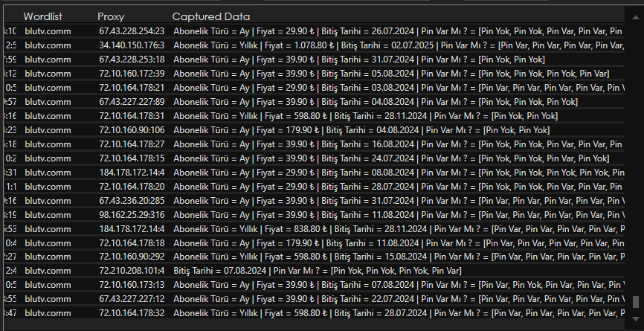The image size is (644, 331).
Task: Select proxy cell 67.43.227.227:12
Action: coord(132,299)
